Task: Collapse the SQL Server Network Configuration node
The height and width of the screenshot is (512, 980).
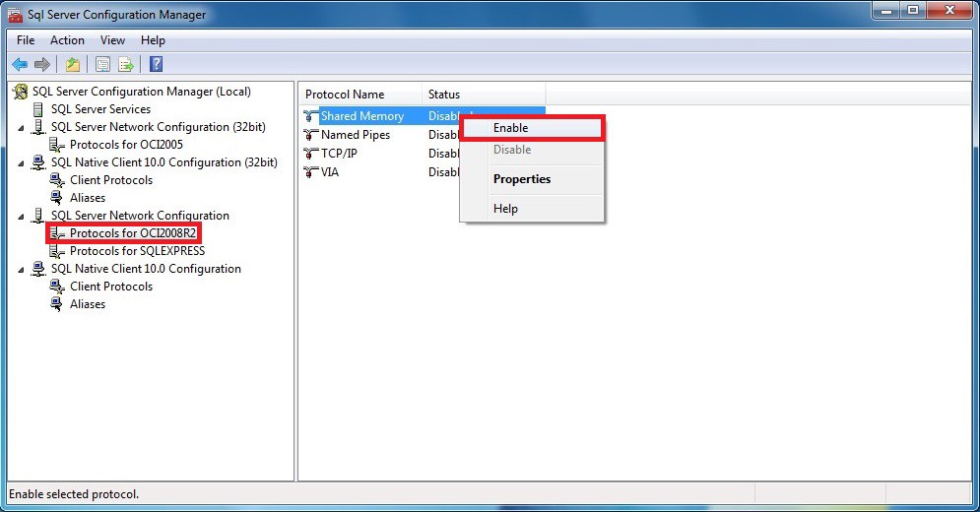Action: pyautogui.click(x=22, y=217)
